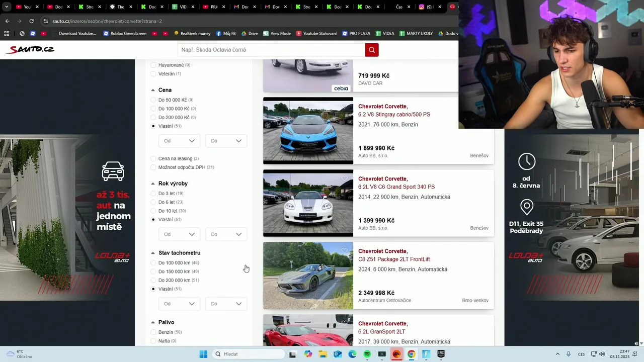The image size is (644, 362).
Task: Open Roblox GreenScreen bookmark
Action: point(124,33)
